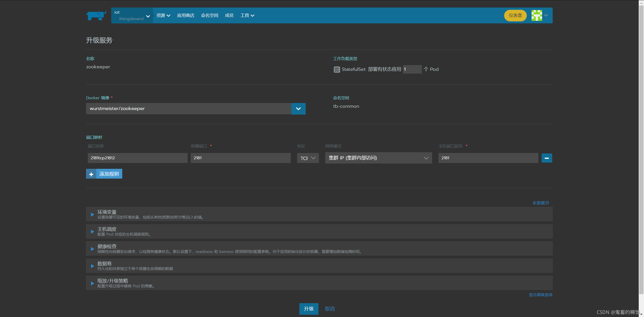
Task: Expand the 健康检查 section
Action: click(x=319, y=248)
